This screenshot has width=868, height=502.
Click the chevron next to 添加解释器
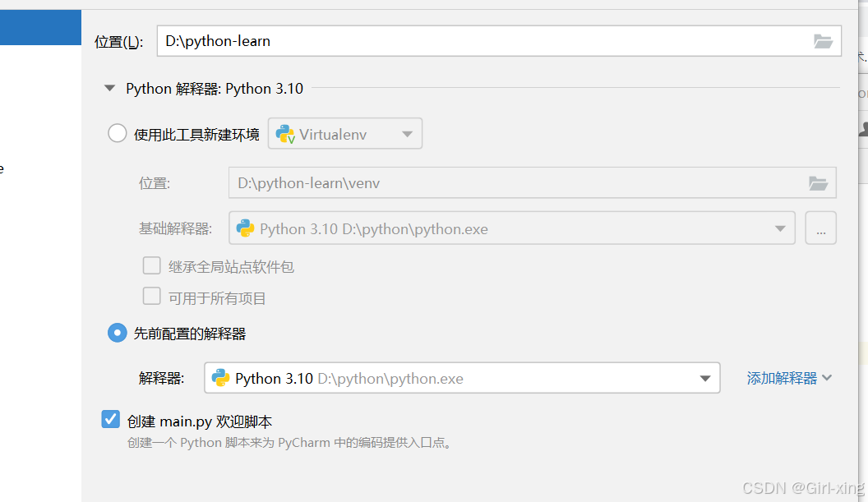click(x=828, y=378)
